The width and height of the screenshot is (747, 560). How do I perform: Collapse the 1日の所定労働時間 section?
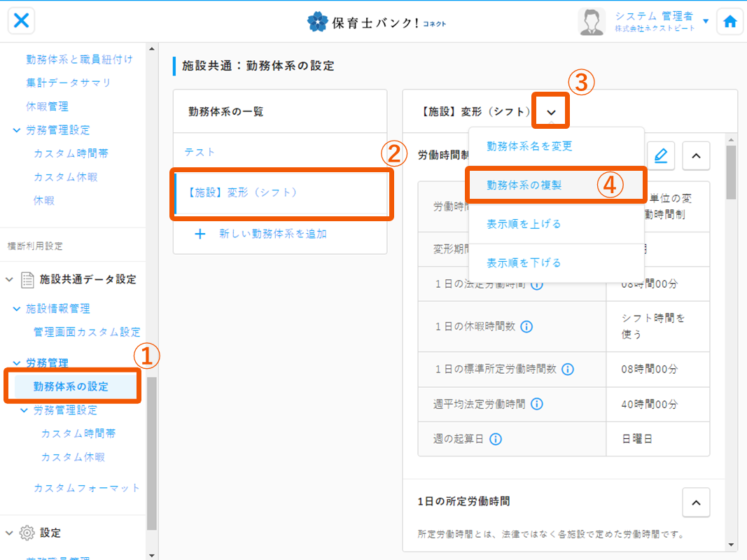point(696,502)
